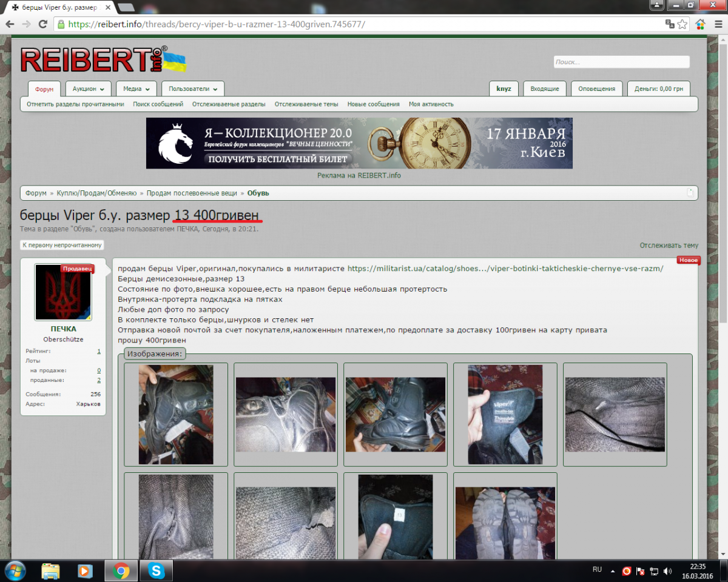The image size is (728, 582).
Task: Select the Форум tab
Action: tap(44, 89)
